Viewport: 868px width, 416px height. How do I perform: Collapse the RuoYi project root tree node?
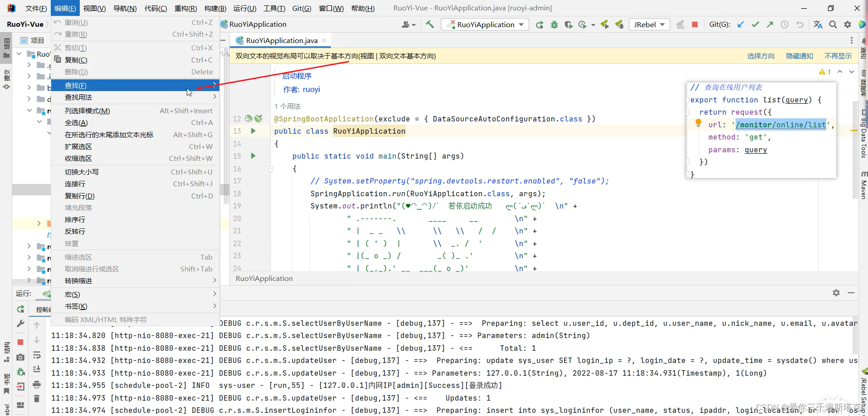[19, 54]
